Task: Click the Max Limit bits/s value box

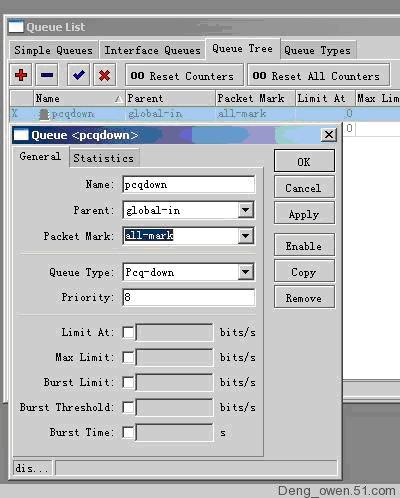Action: click(x=174, y=357)
